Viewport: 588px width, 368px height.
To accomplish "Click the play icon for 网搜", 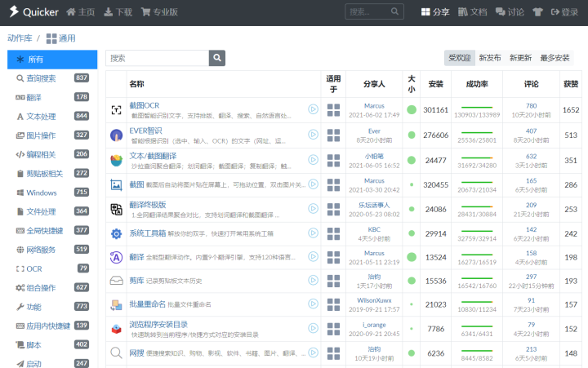I will [313, 352].
